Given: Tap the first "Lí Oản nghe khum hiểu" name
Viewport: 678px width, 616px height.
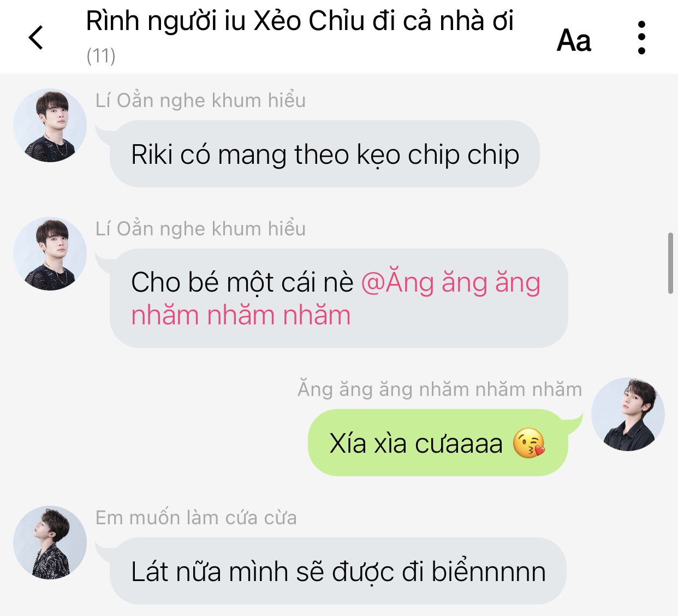Looking at the screenshot, I should pos(200,100).
